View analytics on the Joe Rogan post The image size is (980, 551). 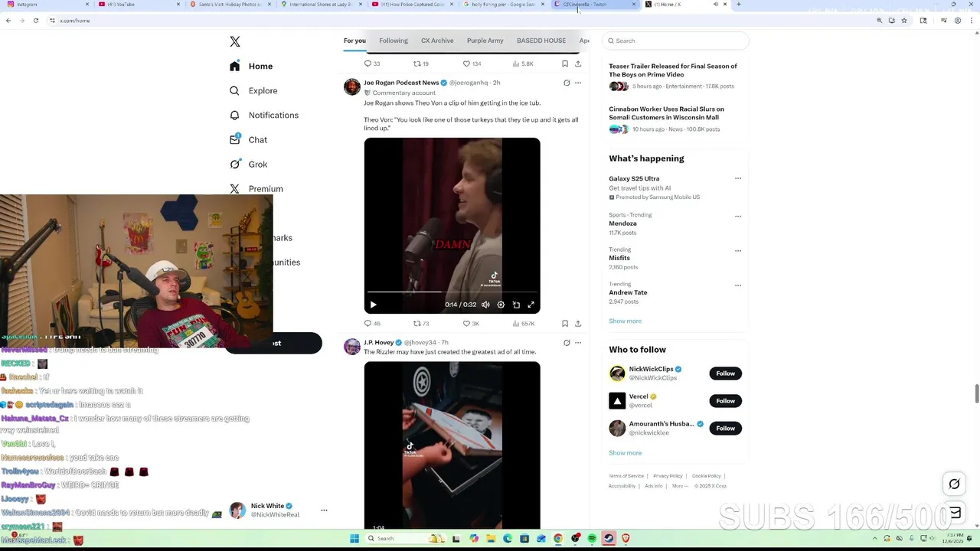pyautogui.click(x=523, y=324)
